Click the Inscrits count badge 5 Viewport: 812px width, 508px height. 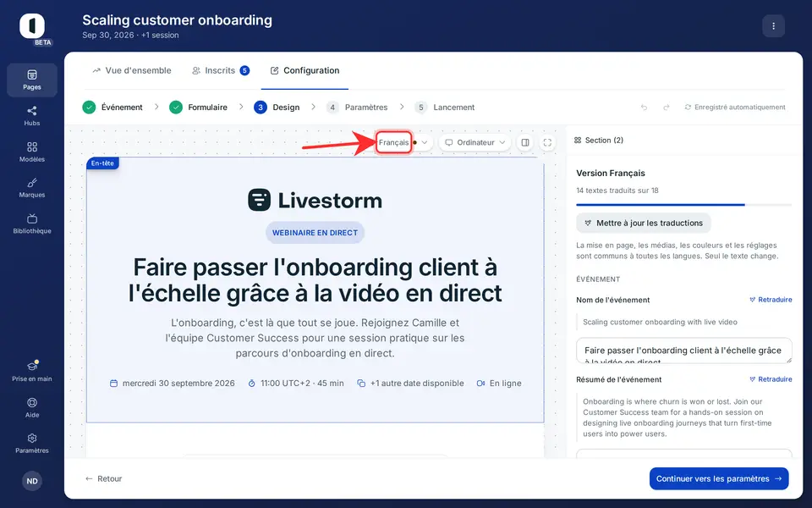244,70
